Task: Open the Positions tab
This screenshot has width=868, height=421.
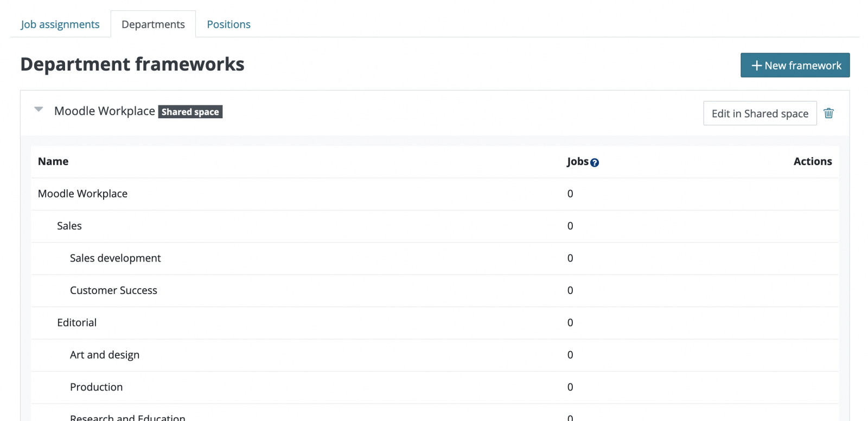Action: pyautogui.click(x=228, y=24)
